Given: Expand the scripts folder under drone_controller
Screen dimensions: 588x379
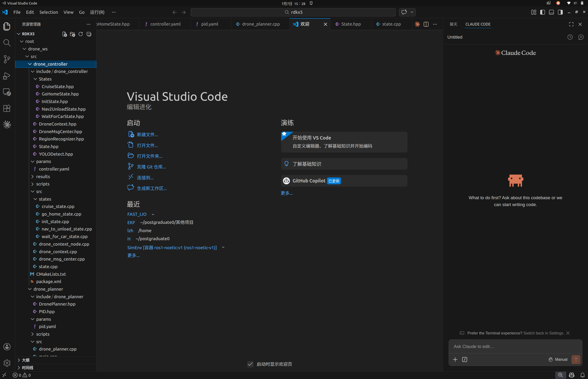Looking at the screenshot, I should click(56, 184).
